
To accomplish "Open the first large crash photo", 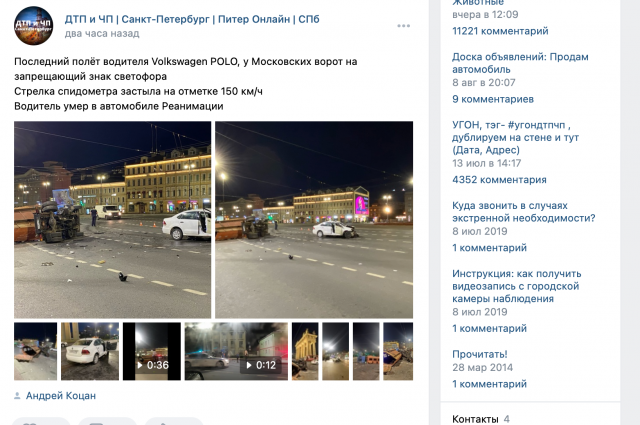I will click(113, 220).
